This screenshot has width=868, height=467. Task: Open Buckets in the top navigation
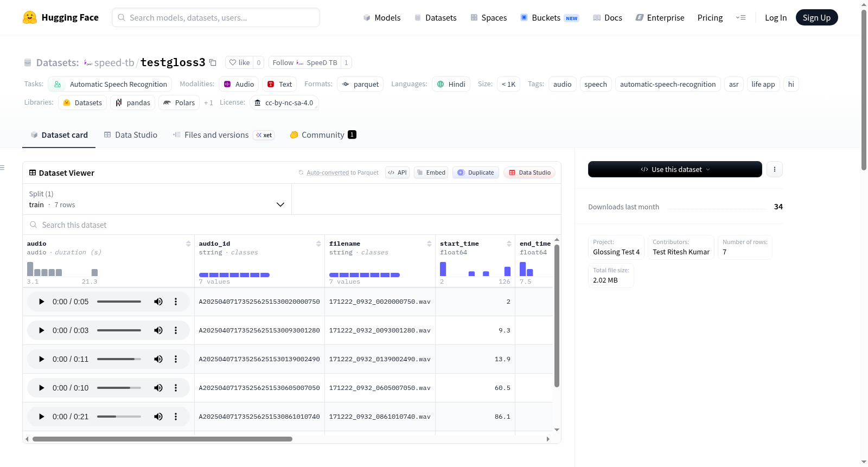pyautogui.click(x=550, y=17)
